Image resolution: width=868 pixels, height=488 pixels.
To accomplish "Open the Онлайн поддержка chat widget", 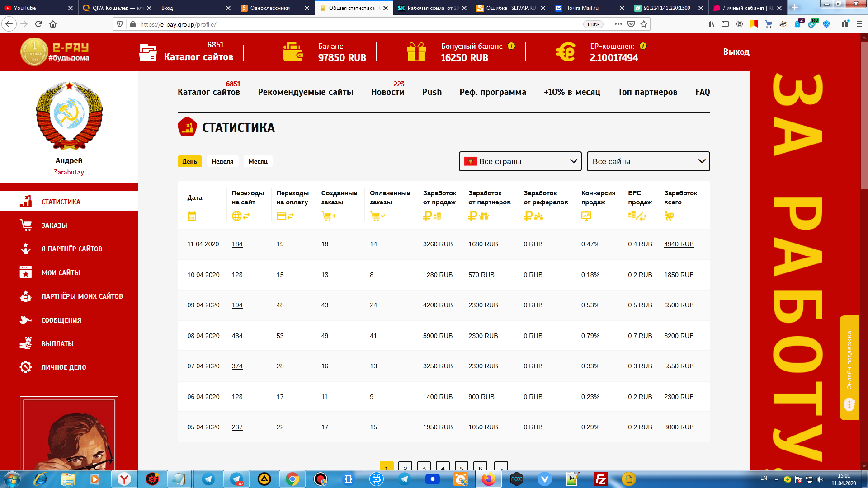I will tap(849, 368).
